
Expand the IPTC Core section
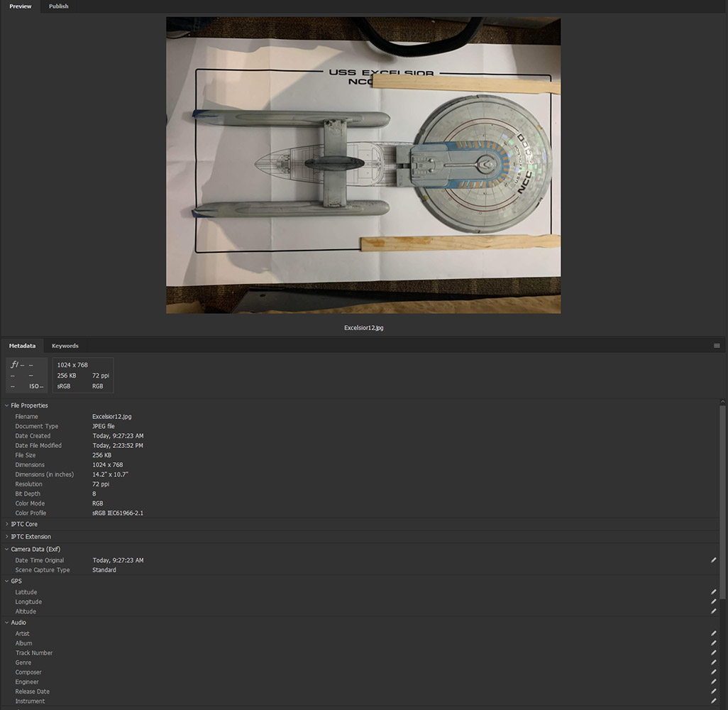[7, 524]
